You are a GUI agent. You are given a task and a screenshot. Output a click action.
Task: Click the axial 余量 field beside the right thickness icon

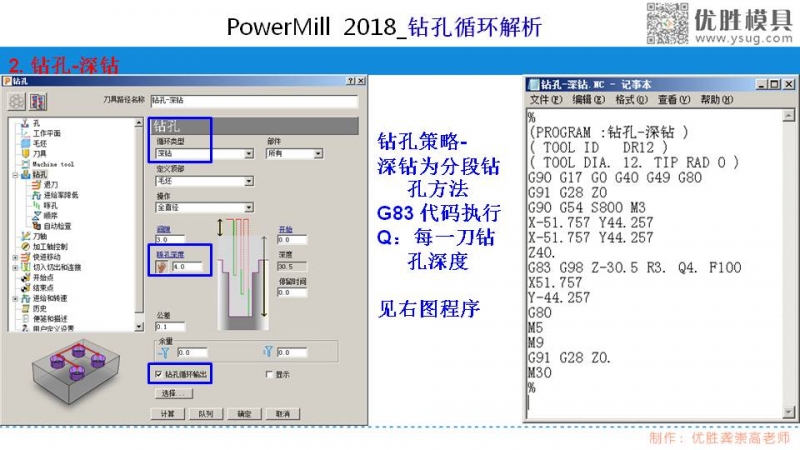tap(292, 353)
